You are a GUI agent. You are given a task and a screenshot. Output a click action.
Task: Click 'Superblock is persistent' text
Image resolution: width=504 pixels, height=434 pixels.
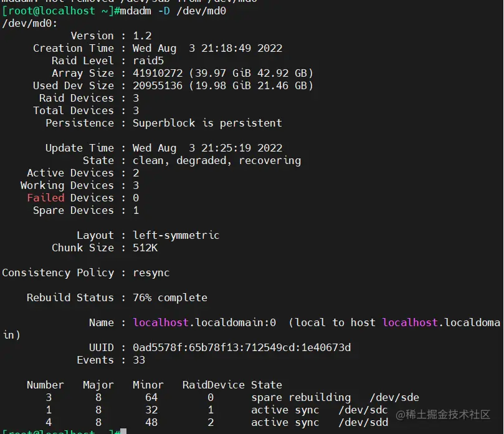207,123
